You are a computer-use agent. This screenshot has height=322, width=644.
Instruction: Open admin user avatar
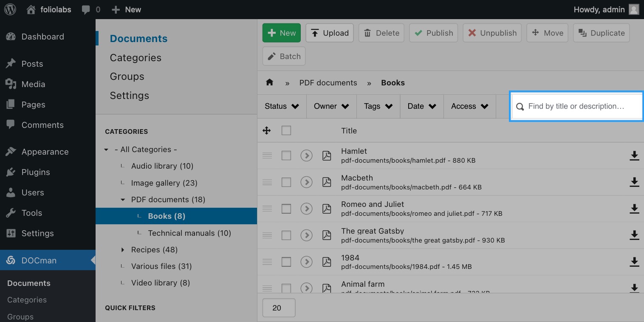pyautogui.click(x=634, y=9)
